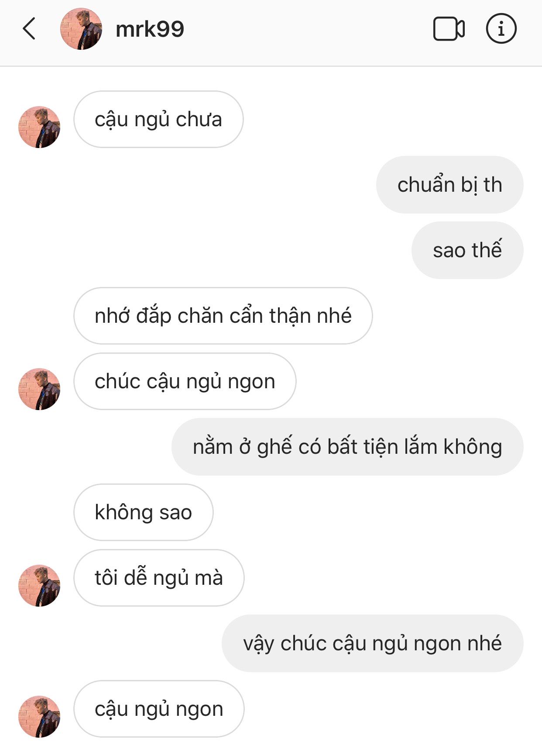Select the "chuẩn bị th" message bubble
542x756 pixels.
449,185
